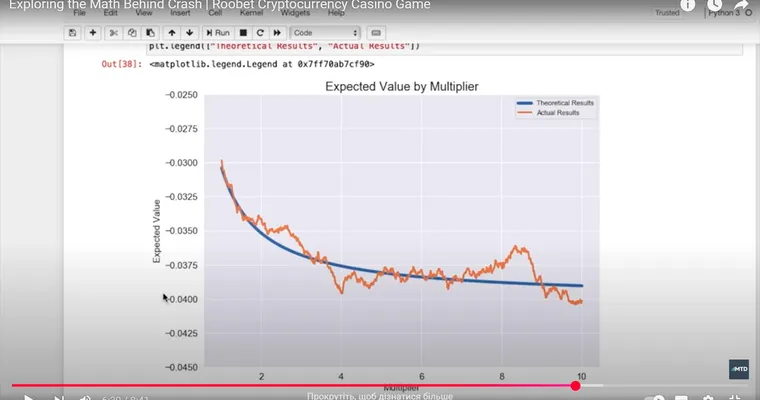Click the matplotlib.legend.Legend output text
This screenshot has height=400, width=760.
tap(262, 64)
